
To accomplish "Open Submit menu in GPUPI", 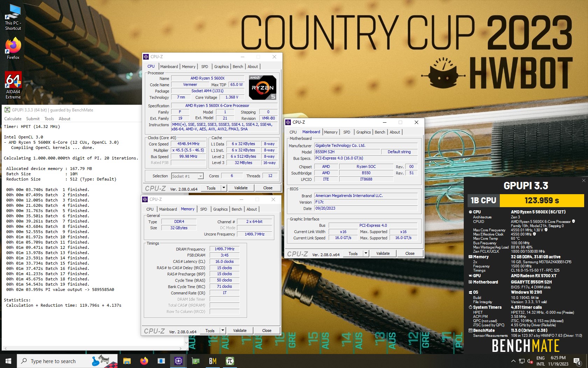I will 33,119.
